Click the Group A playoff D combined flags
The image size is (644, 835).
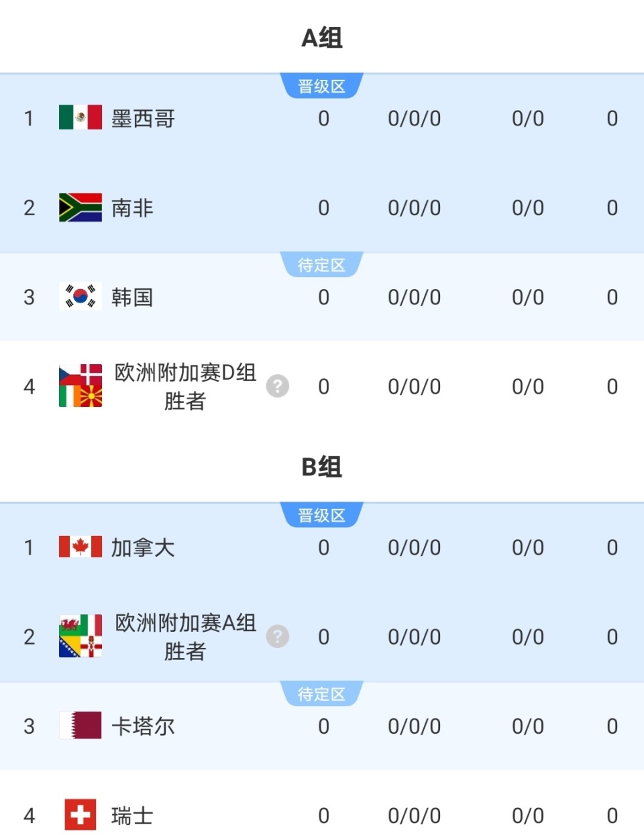coord(80,386)
